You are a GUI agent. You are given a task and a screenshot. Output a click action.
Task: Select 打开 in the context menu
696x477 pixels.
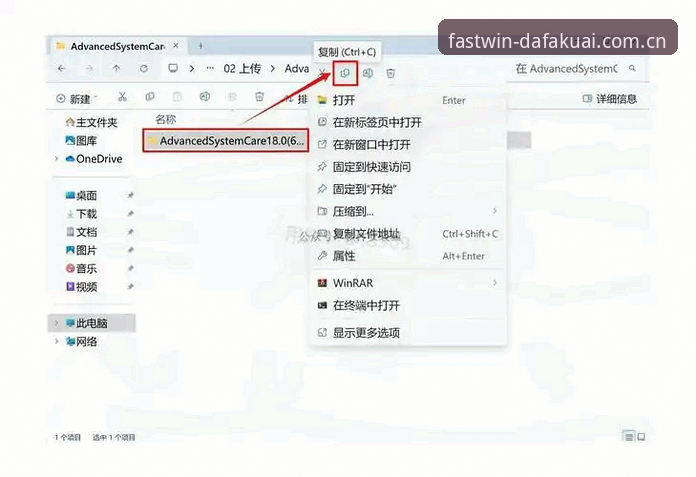(x=408, y=100)
